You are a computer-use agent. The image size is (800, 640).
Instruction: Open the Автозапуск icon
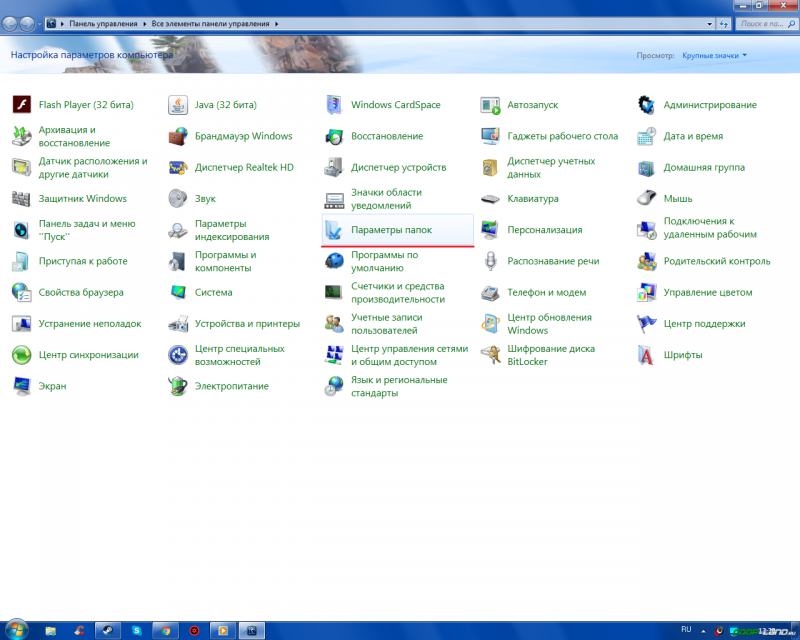pyautogui.click(x=490, y=105)
